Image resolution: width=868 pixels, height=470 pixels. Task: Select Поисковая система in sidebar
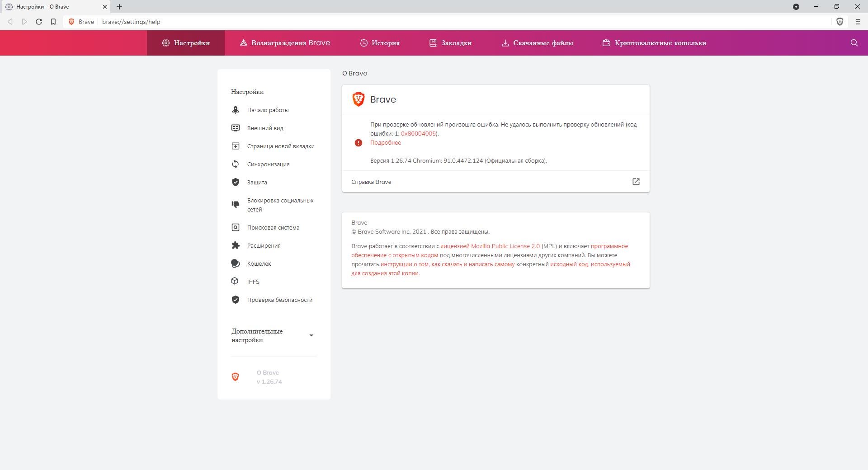273,227
